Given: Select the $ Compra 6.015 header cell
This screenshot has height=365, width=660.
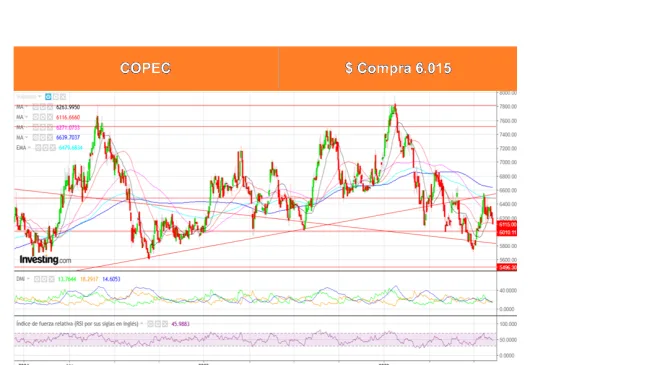Looking at the screenshot, I should pyautogui.click(x=398, y=68).
